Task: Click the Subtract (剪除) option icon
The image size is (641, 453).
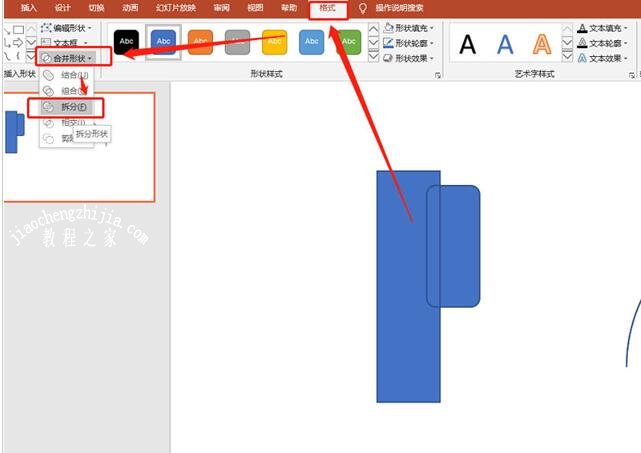Action: coord(48,139)
